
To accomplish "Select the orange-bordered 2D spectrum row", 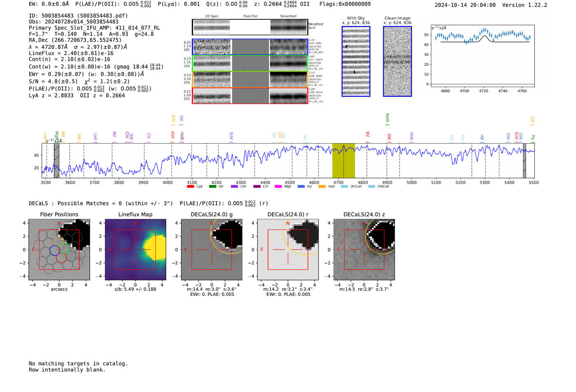I will 250,79.
